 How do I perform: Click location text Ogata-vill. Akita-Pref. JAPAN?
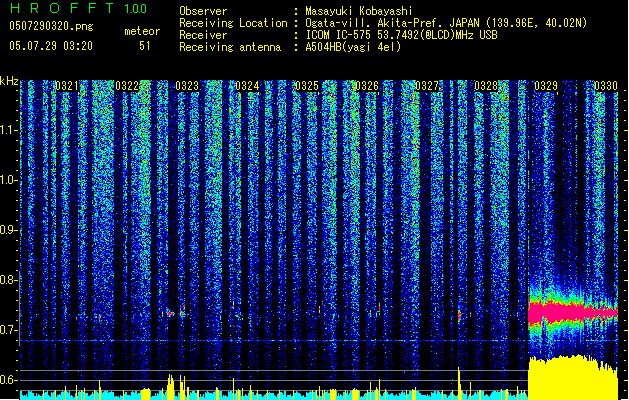(x=392, y=23)
